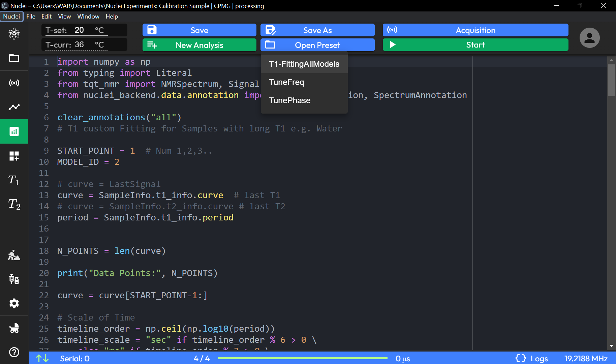616x364 pixels.
Task: Place cursor on MODEL_ID = 2 line
Action: pos(88,162)
